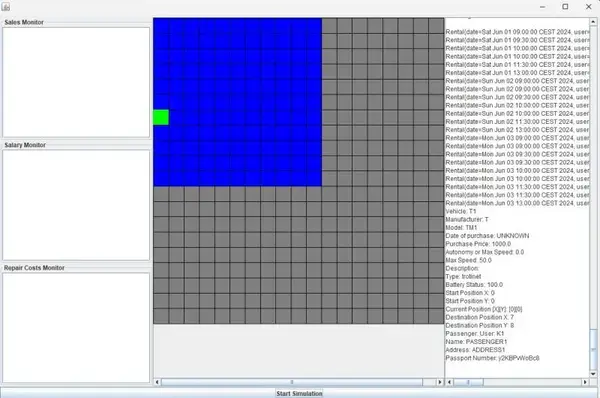Close the simulation window
600x398 pixels.
(x=589, y=7)
